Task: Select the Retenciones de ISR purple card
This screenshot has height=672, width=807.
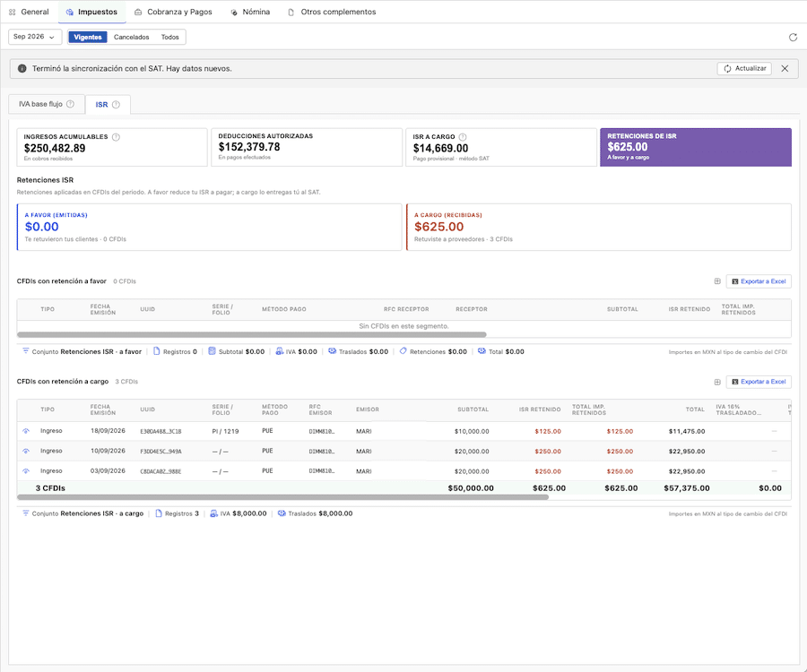Action: coord(695,147)
